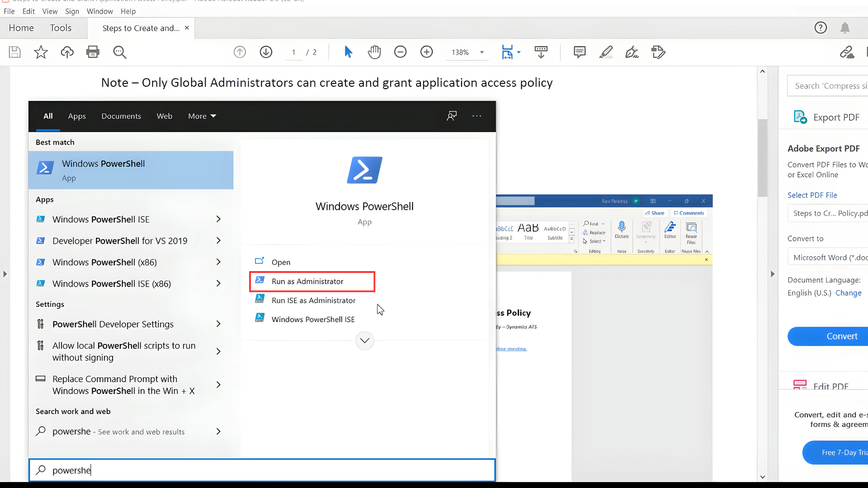Click the stamp tool icon

(658, 52)
